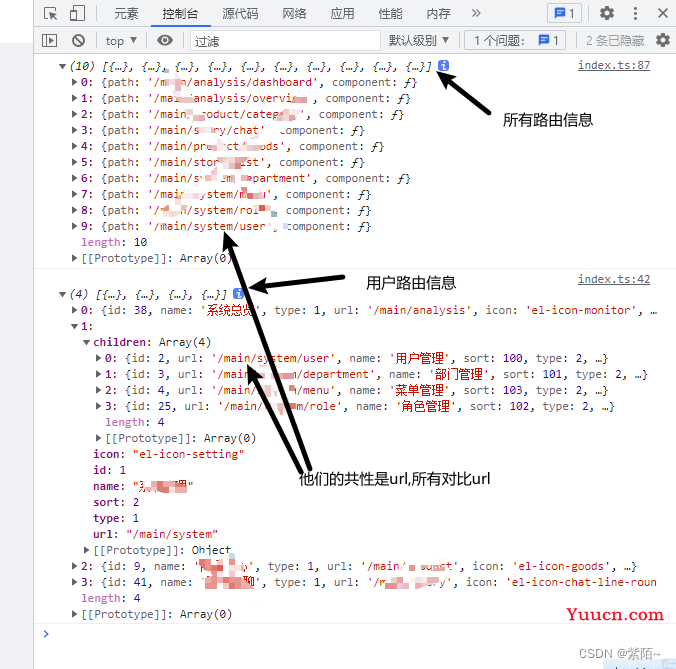The image size is (676, 669).
Task: Expand item 8 with system/rol path
Action: point(75,210)
